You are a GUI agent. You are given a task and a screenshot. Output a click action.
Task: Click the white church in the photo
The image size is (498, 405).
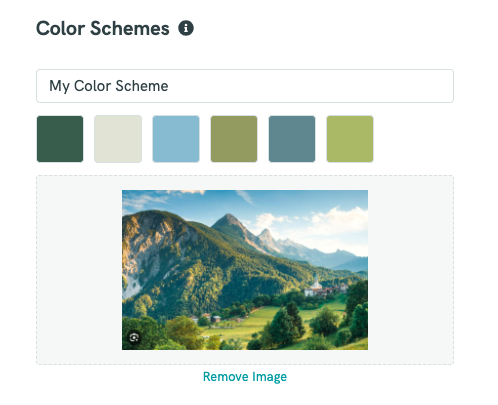click(x=315, y=285)
